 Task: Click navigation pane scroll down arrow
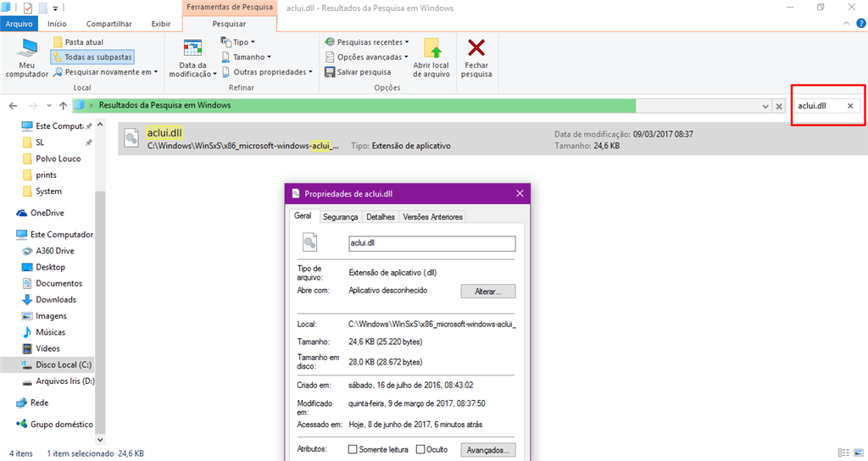click(x=100, y=440)
